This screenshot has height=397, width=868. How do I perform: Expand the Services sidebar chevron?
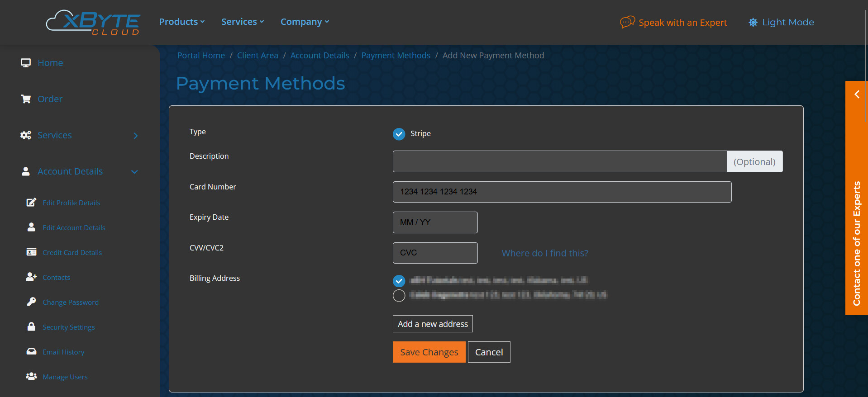click(135, 136)
